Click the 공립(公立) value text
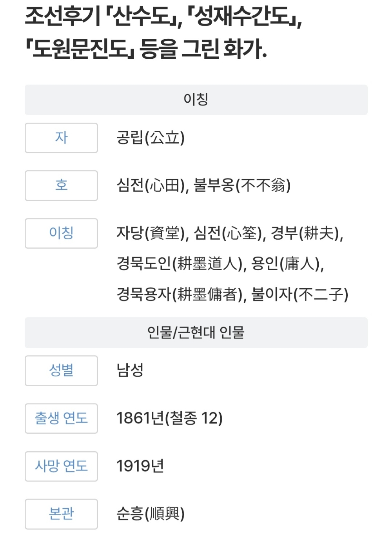The height and width of the screenshot is (538, 392). tap(151, 138)
